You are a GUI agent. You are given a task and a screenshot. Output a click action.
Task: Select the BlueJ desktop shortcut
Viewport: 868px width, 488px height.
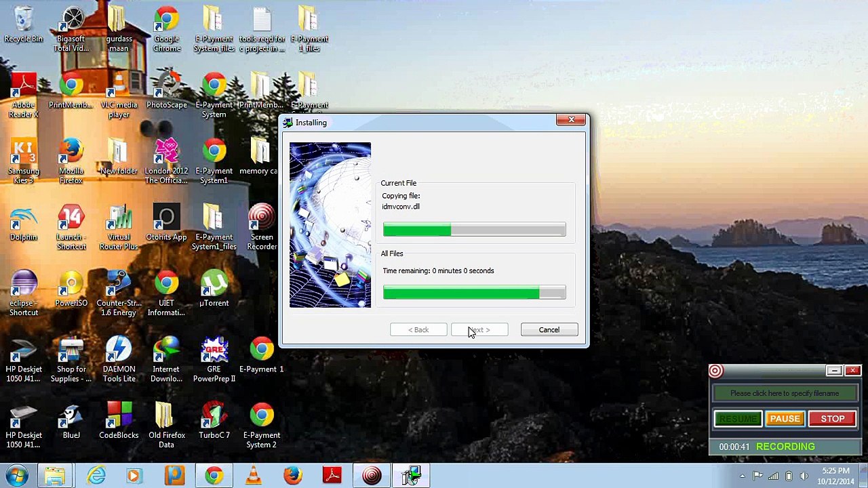pos(71,422)
